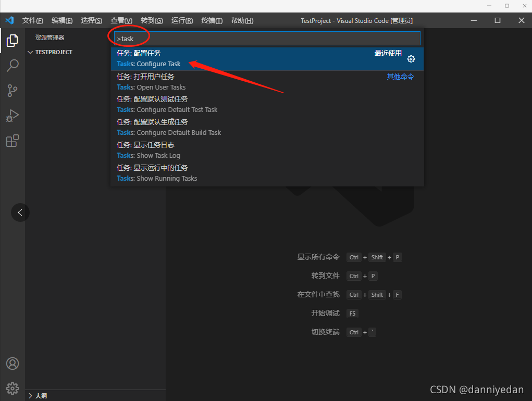Click the 资源管理器 panel title
Screen dimensions: 532x401
[50, 37]
